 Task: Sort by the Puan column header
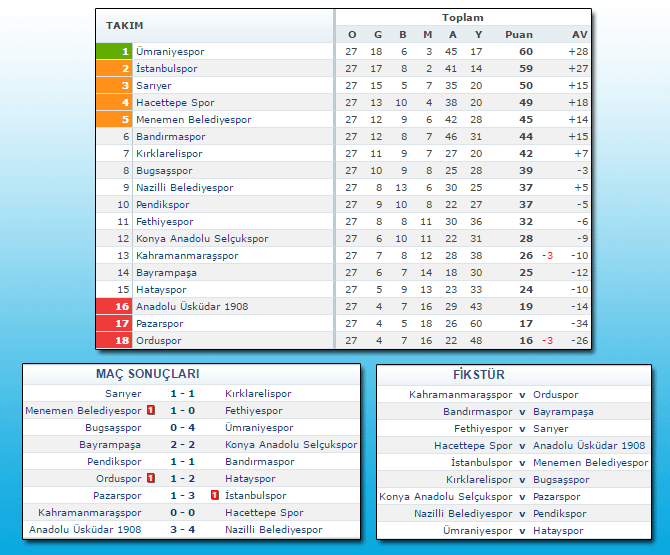click(519, 34)
